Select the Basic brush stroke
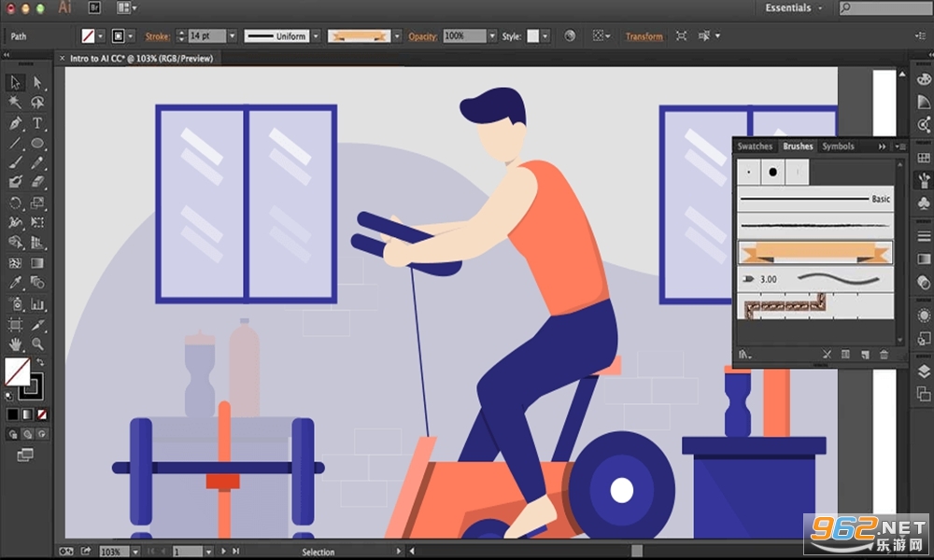The image size is (934, 560). click(x=815, y=199)
